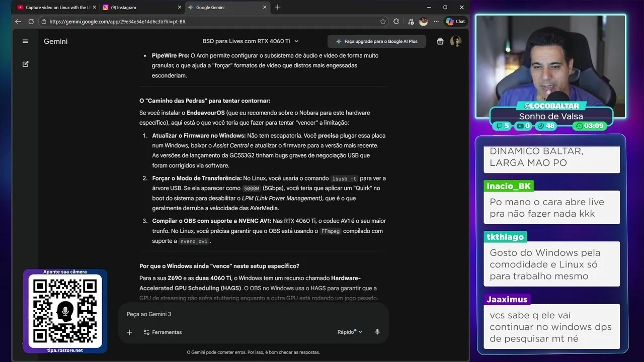Close the Instagram tab
Image resolution: width=644 pixels, height=362 pixels.
click(x=180, y=8)
